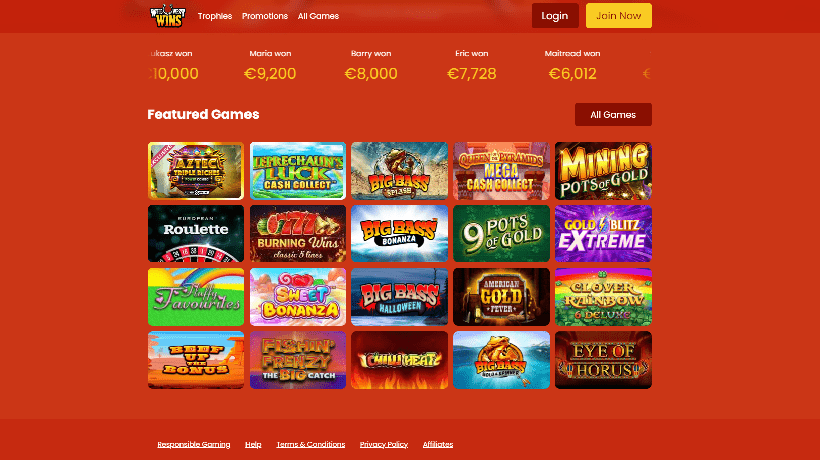The height and width of the screenshot is (460, 820).
Task: Open the Promotions menu item
Action: pos(265,16)
